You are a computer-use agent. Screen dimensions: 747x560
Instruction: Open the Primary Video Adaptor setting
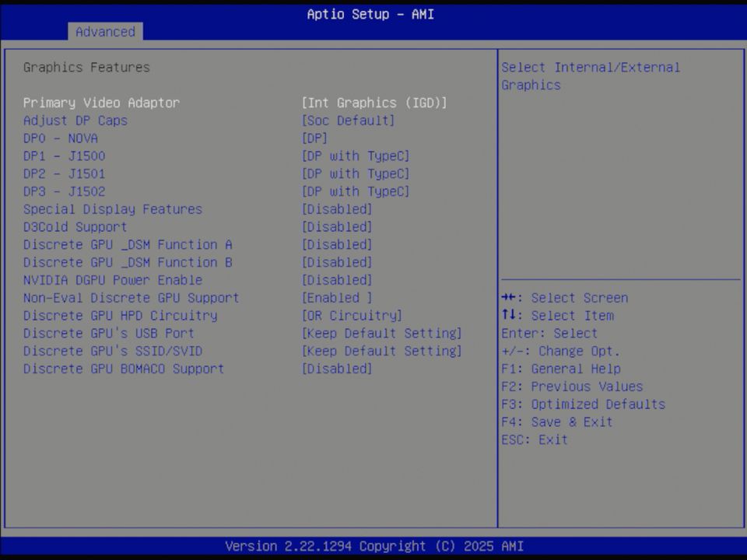point(101,103)
